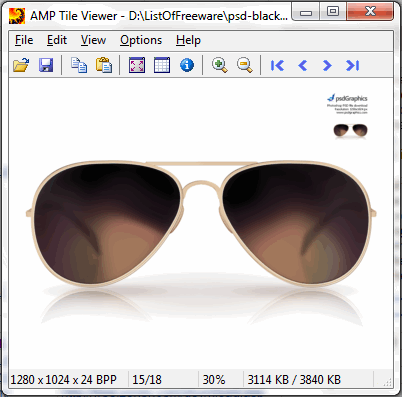Minimize the AMP Tile Viewer window

306,12
